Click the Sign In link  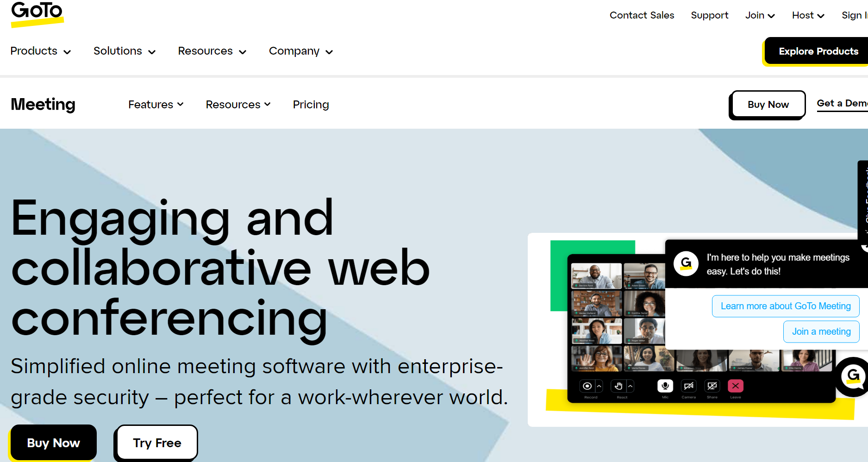coord(855,15)
